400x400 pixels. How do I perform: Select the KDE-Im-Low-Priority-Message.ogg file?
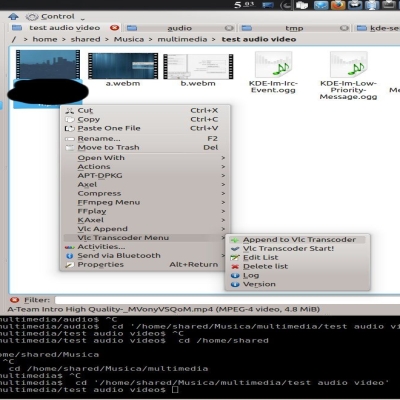[x=348, y=76]
